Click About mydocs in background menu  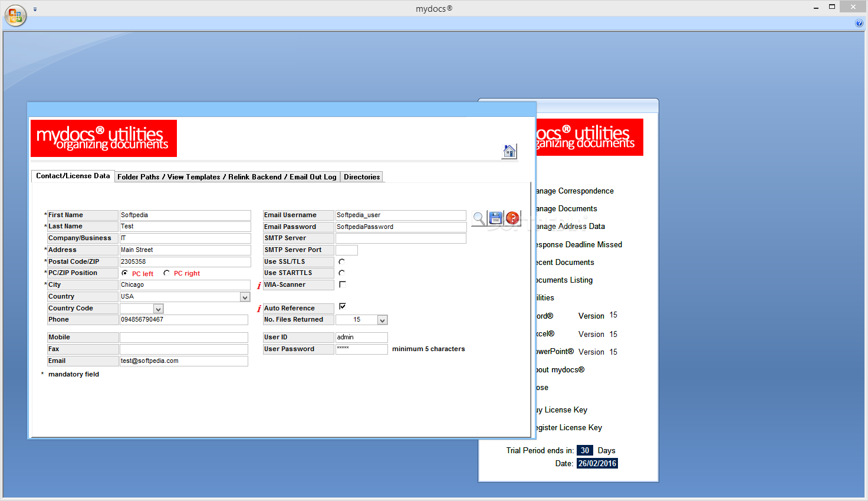coord(560,370)
